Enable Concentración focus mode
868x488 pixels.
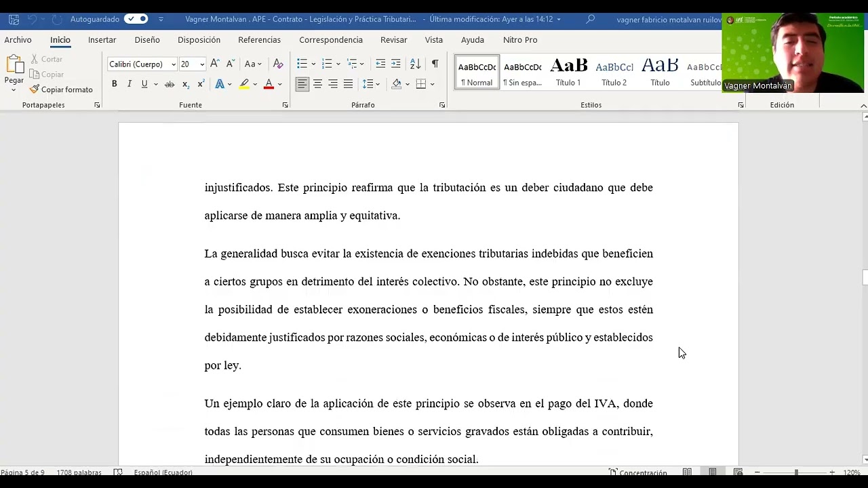pos(637,472)
